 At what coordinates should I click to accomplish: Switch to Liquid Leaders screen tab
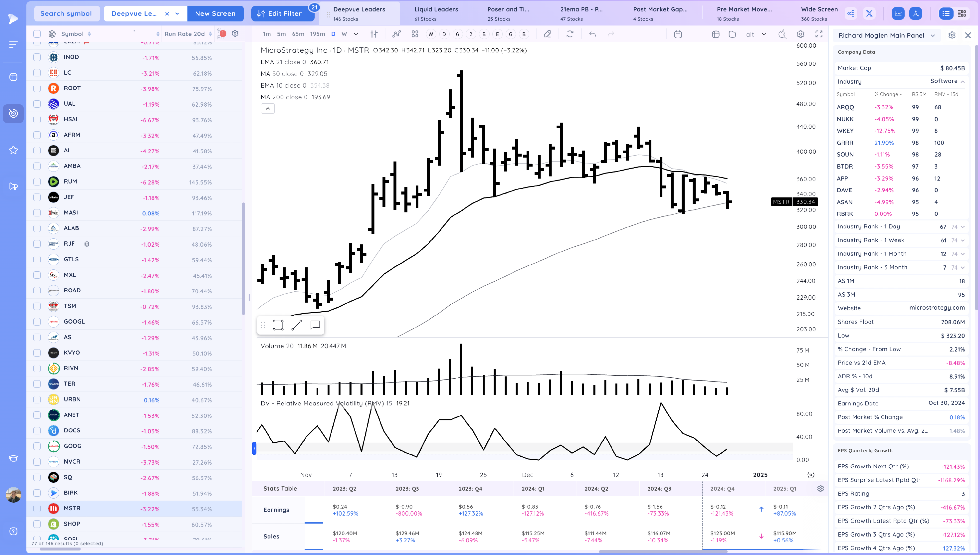pos(436,13)
